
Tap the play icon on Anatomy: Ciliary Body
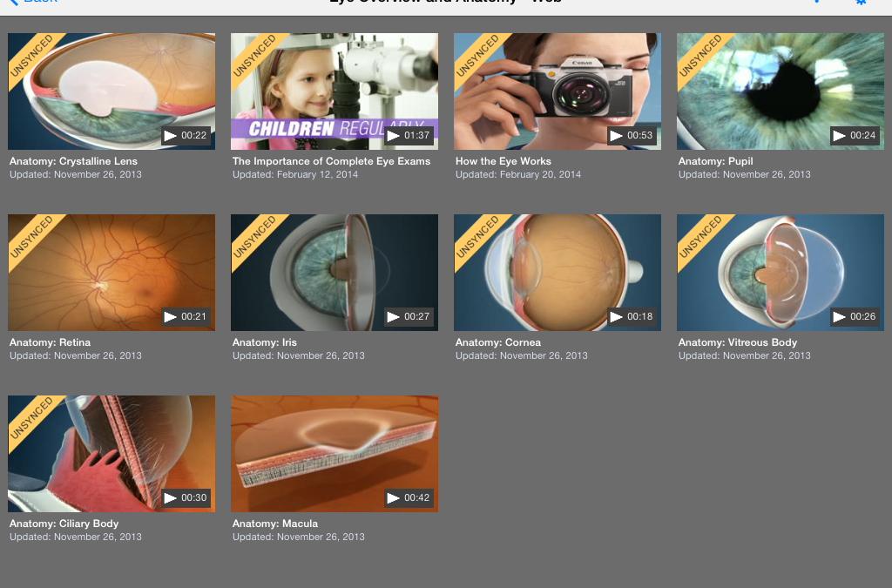[171, 497]
